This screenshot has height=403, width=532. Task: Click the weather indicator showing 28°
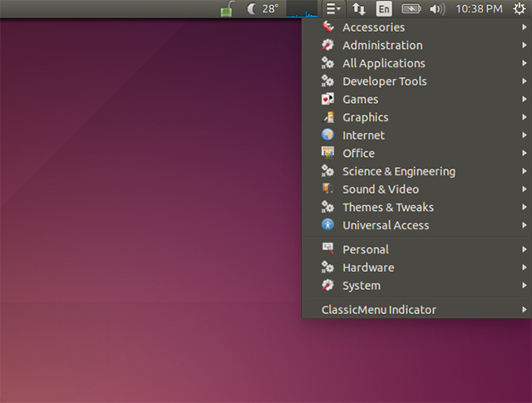264,9
